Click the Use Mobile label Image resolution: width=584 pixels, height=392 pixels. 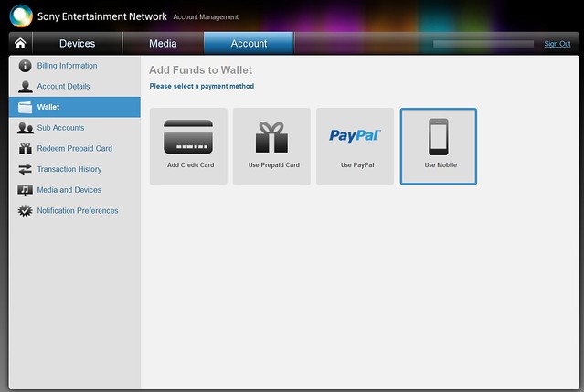(x=441, y=164)
